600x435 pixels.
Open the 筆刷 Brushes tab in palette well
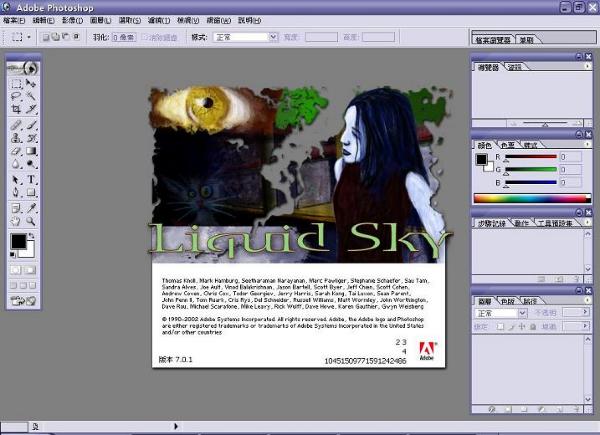(526, 40)
